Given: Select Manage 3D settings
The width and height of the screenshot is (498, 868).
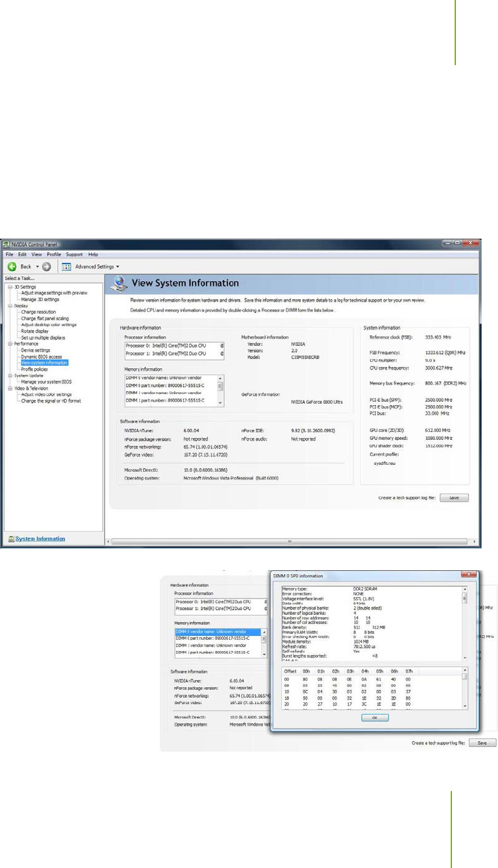Looking at the screenshot, I should click(41, 299).
